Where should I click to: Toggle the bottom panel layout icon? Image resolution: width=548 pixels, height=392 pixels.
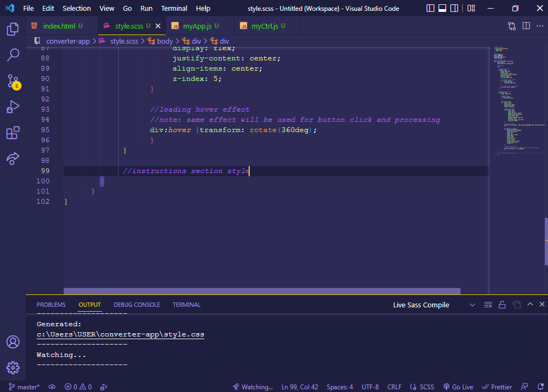tap(442, 8)
